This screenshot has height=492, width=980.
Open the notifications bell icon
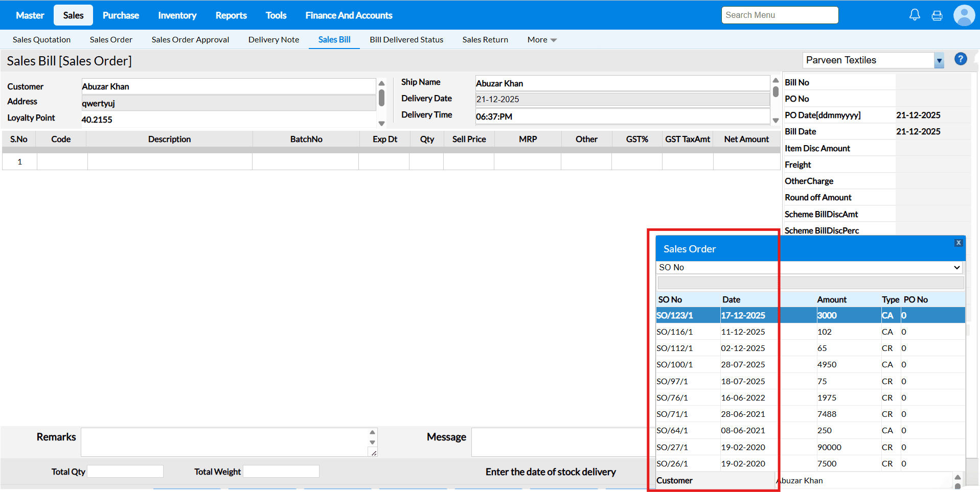[915, 15]
